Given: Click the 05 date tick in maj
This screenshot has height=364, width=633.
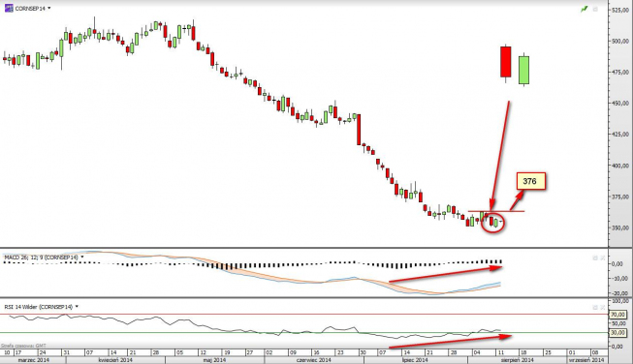Looking at the screenshot, I should (x=179, y=352).
